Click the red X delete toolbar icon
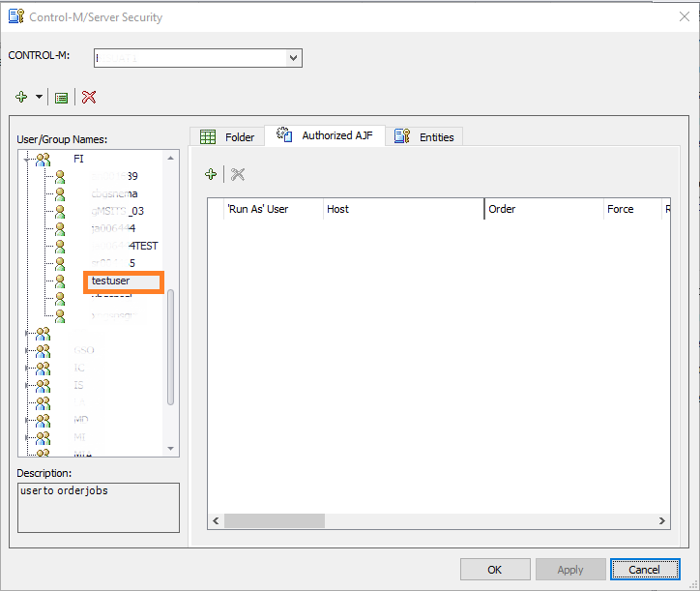Screen dimensions: 700x591 (89, 97)
